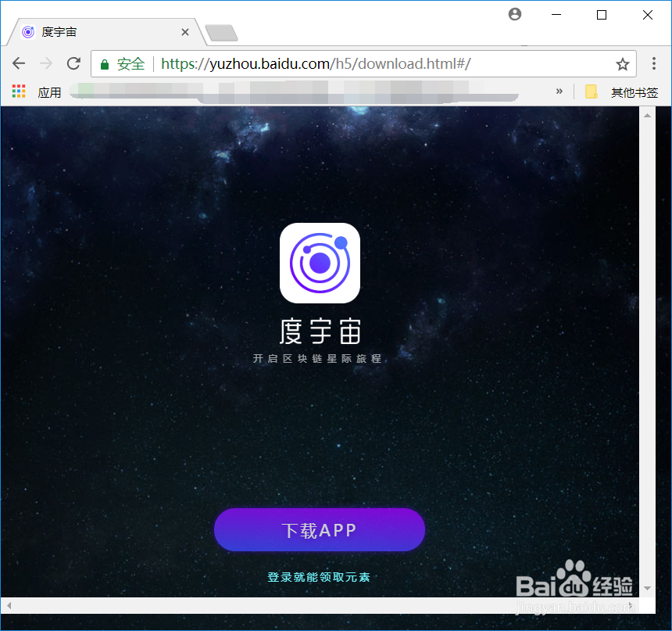Close the 度宇宙 tab
Screen dimensions: 672x631
(184, 32)
